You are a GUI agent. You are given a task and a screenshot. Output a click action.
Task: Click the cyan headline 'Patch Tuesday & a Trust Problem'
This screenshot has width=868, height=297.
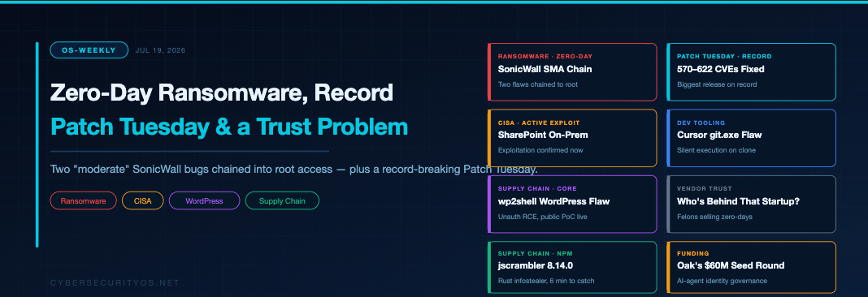229,127
